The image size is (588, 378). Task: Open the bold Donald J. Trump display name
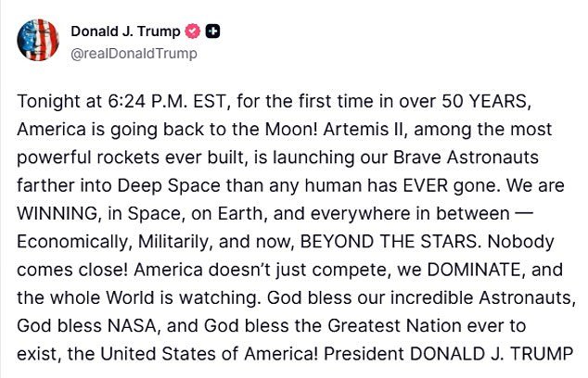(x=127, y=31)
